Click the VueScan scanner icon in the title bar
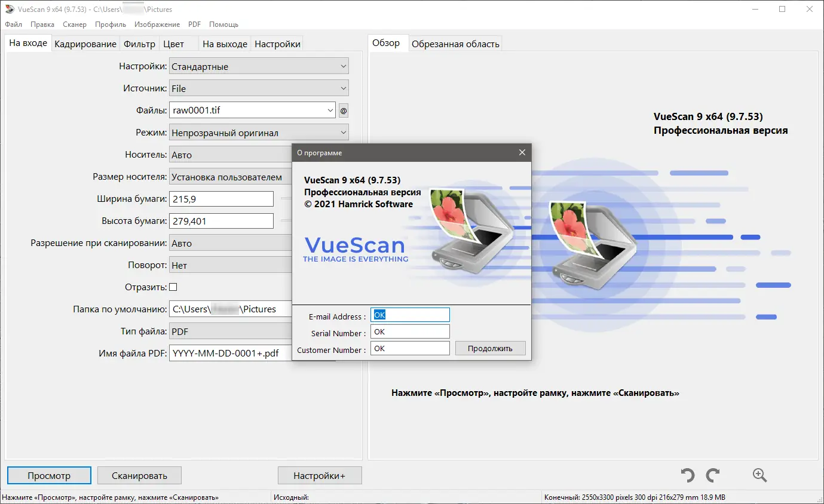The height and width of the screenshot is (504, 824). [10, 10]
